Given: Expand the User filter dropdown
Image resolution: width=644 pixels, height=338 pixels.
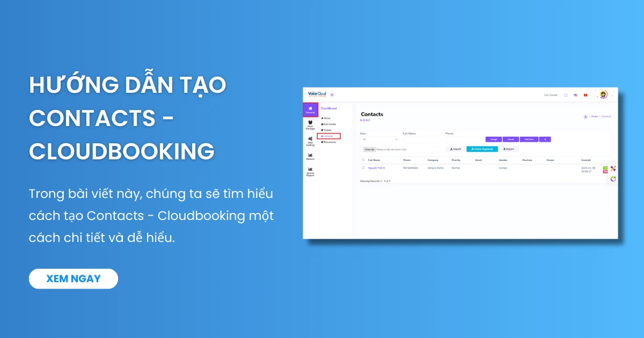Looking at the screenshot, I should [x=379, y=139].
